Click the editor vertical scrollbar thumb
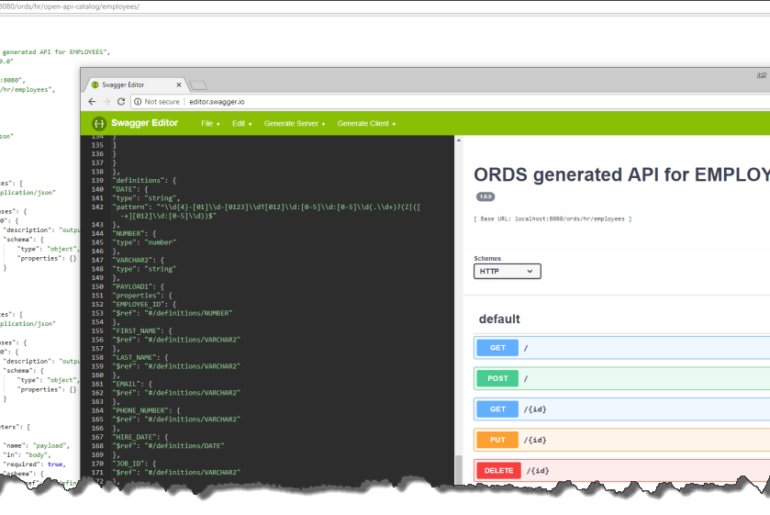 pos(459,469)
